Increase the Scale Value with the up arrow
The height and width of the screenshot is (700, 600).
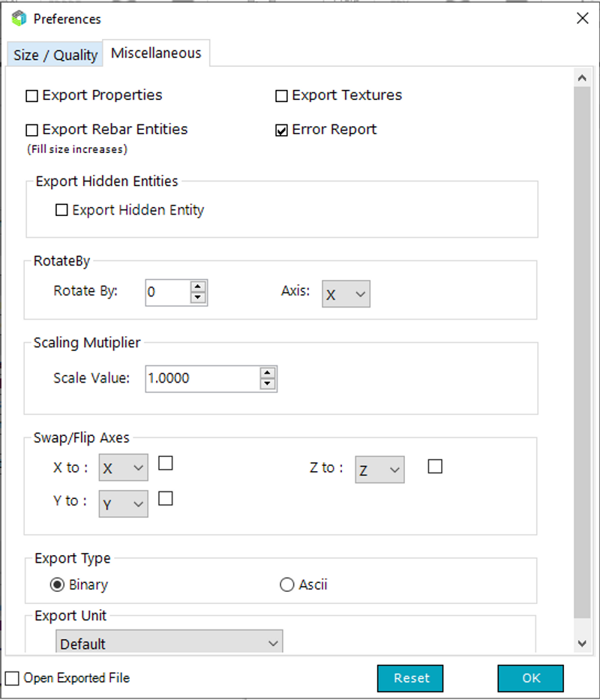tap(267, 373)
